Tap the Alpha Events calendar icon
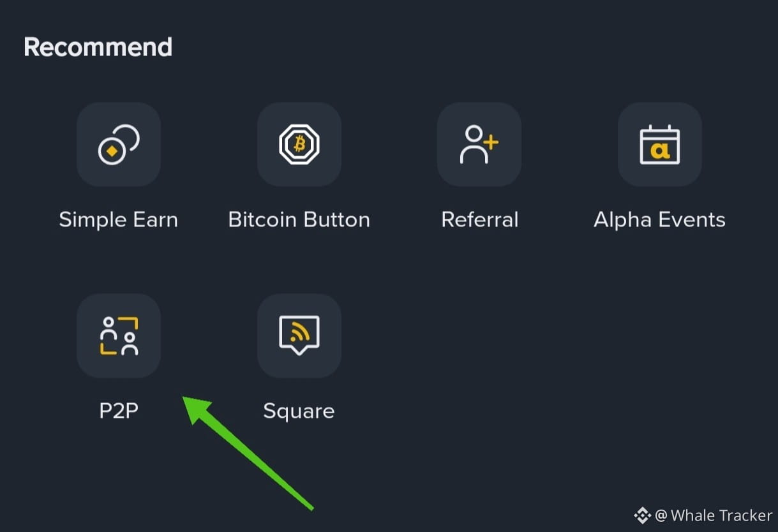The width and height of the screenshot is (778, 532). coord(659,144)
